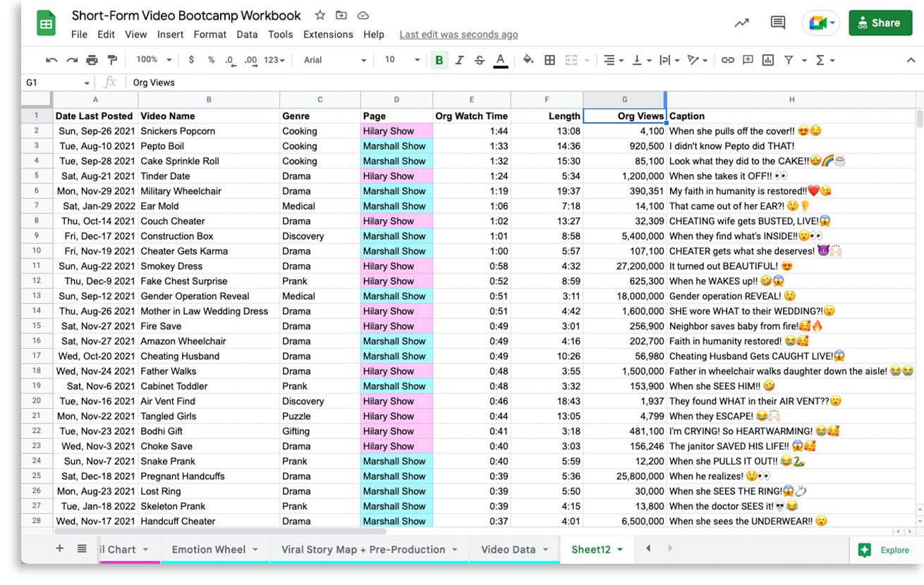The image size is (924, 585).
Task: Open the fill color bucket
Action: 528,61
